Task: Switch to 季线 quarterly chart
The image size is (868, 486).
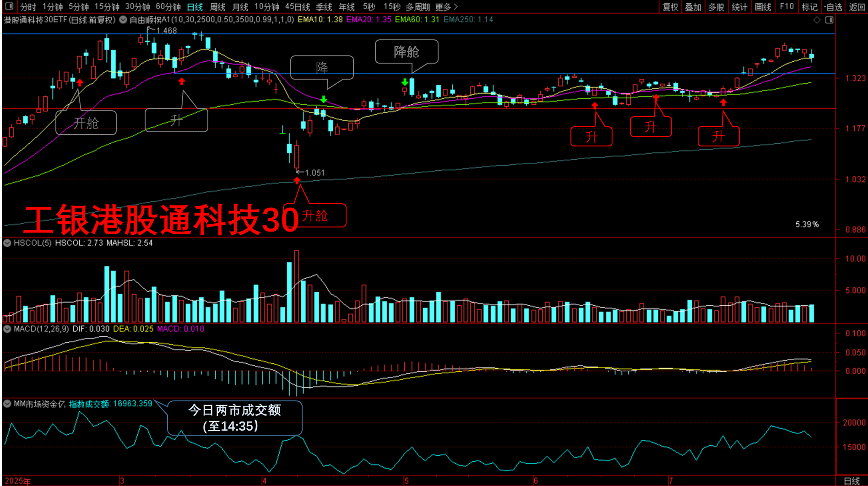Action: click(x=324, y=7)
